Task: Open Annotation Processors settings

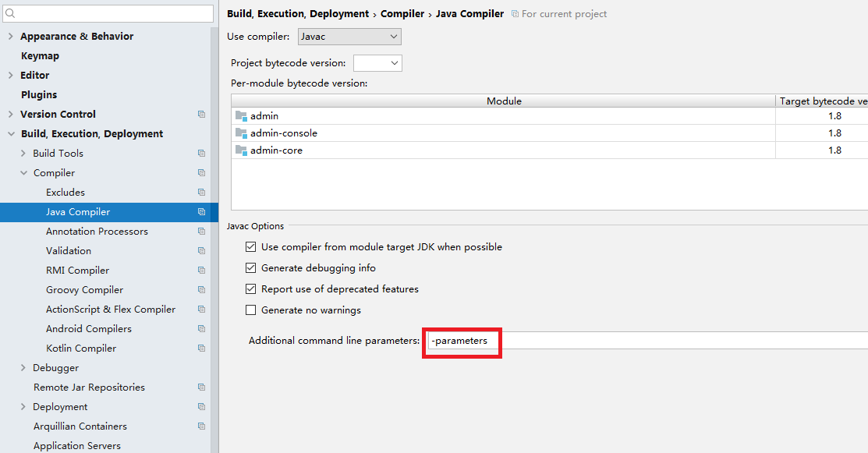Action: pos(97,232)
